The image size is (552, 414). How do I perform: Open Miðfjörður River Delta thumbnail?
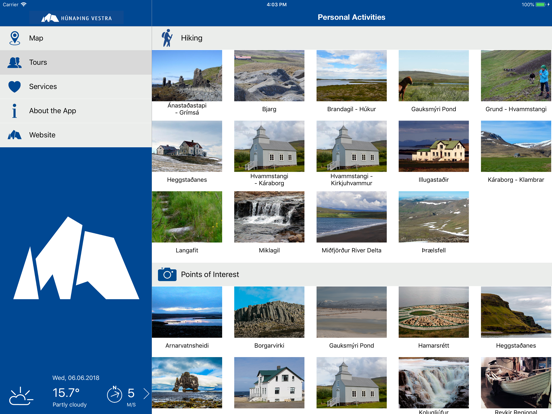pos(351,217)
